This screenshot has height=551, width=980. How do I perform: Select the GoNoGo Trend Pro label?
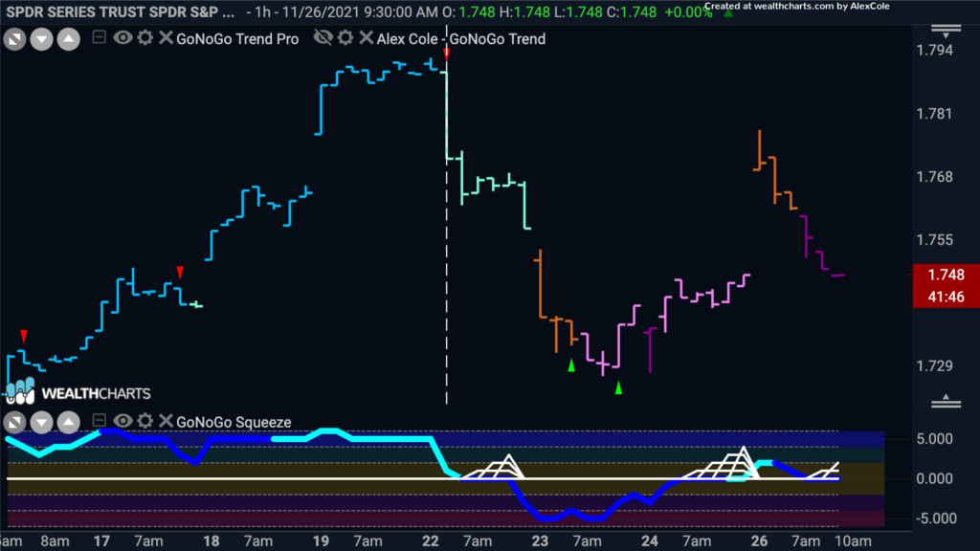[x=237, y=38]
